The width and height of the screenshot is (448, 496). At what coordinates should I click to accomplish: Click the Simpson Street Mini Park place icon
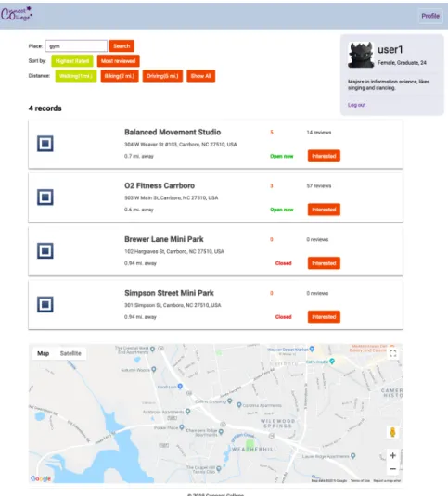[45, 304]
